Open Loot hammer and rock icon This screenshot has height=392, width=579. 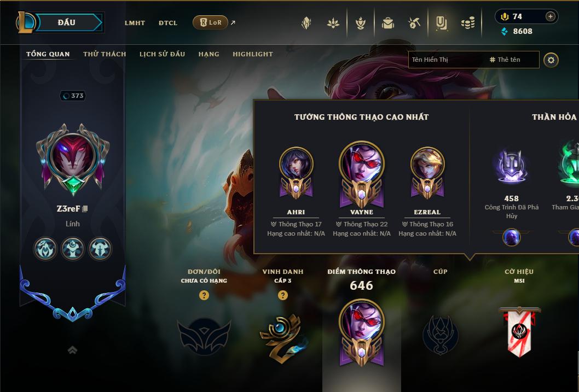[x=414, y=23]
